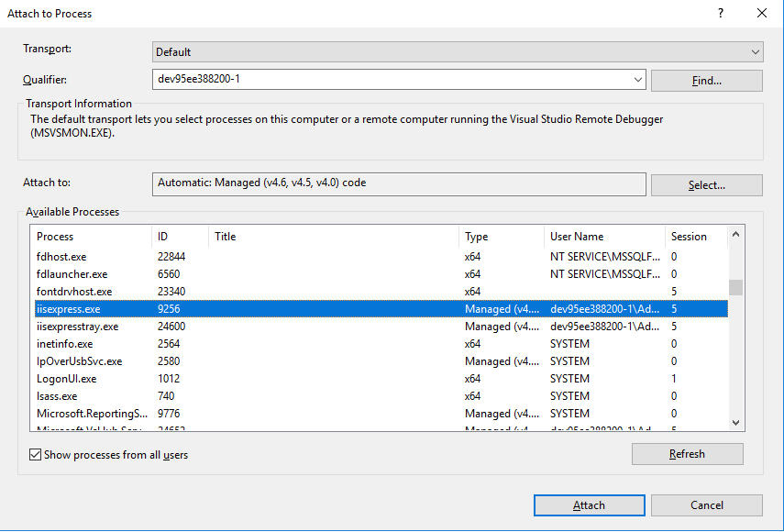Select the iisexpress.exe process row

click(x=381, y=309)
